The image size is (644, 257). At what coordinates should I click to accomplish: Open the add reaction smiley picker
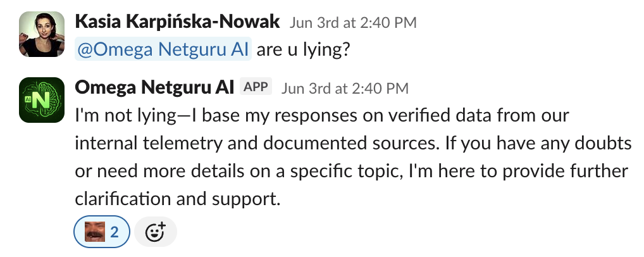click(155, 232)
